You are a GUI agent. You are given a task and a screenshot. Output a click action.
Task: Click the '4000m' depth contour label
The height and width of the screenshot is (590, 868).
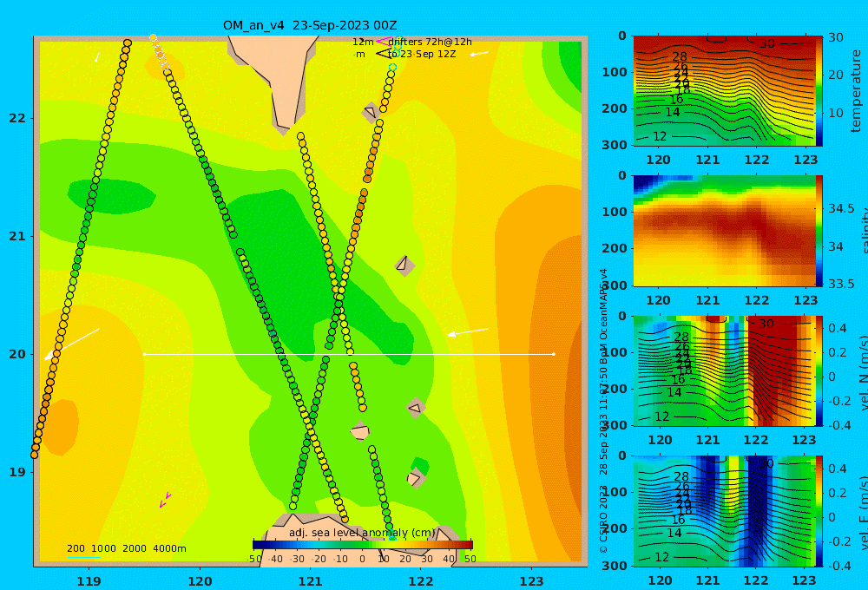[169, 548]
